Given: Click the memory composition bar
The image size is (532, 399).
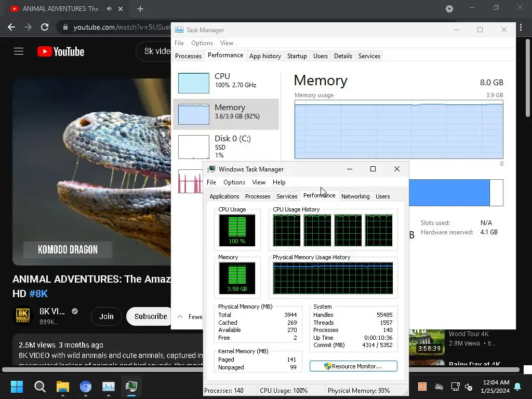Looking at the screenshot, I should 456,193.
